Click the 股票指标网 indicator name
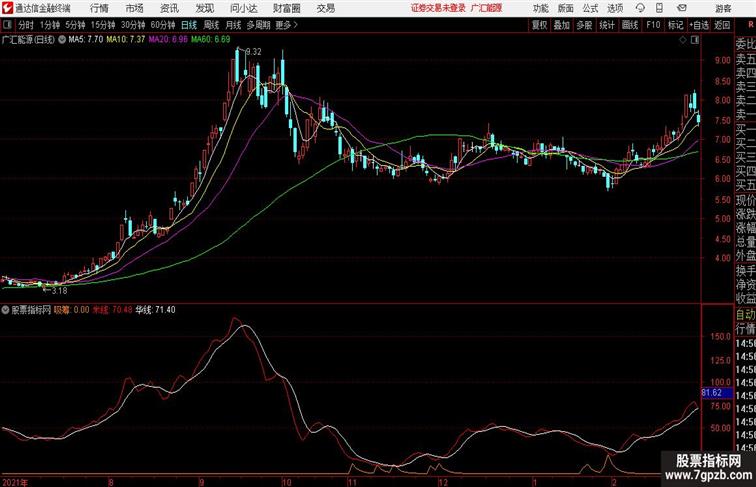The width and height of the screenshot is (756, 487). point(31,310)
